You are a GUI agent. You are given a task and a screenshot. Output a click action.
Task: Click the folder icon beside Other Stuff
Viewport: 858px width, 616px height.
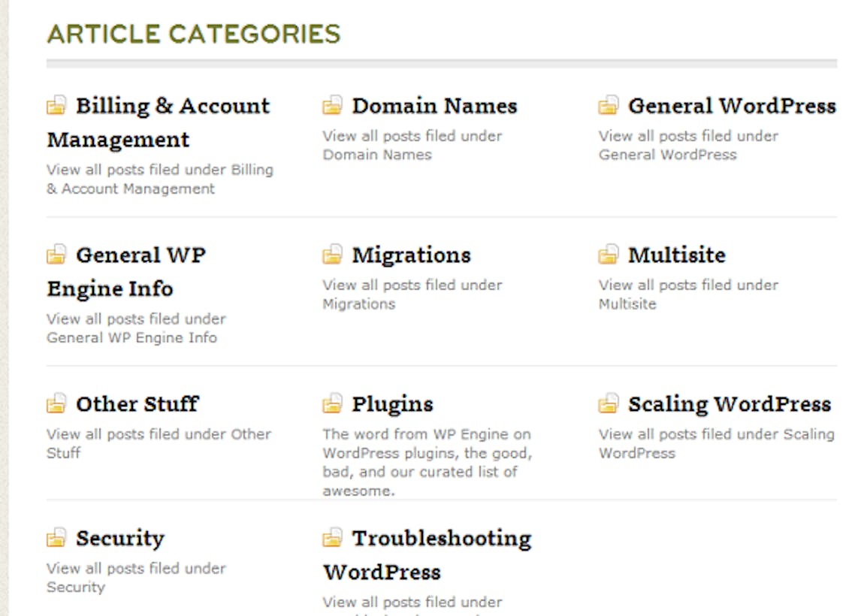pos(56,403)
